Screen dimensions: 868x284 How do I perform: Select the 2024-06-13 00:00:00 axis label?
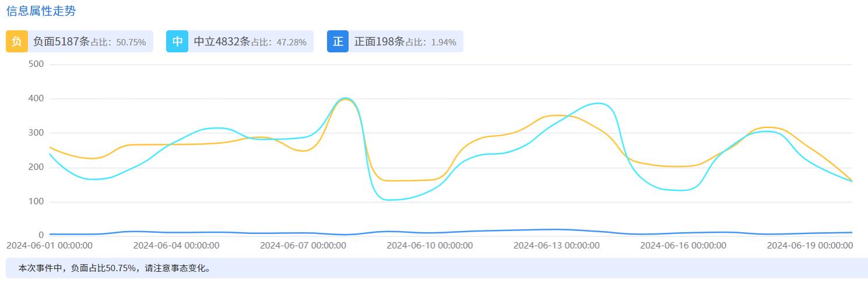556,246
